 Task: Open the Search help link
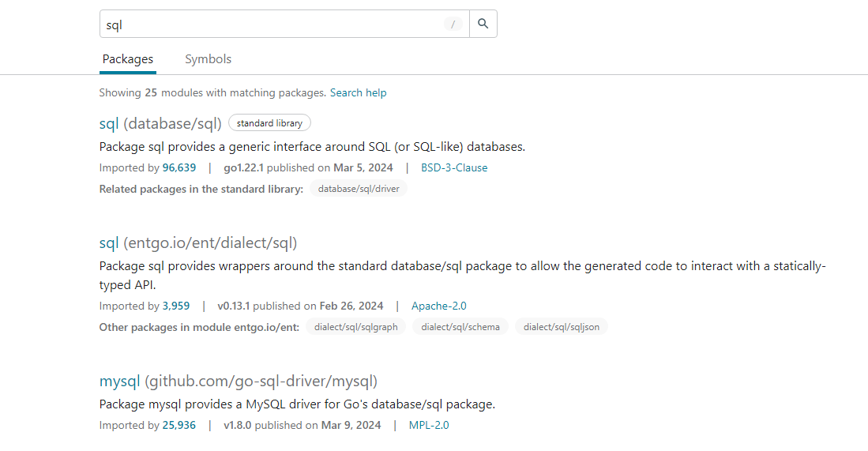click(x=358, y=93)
